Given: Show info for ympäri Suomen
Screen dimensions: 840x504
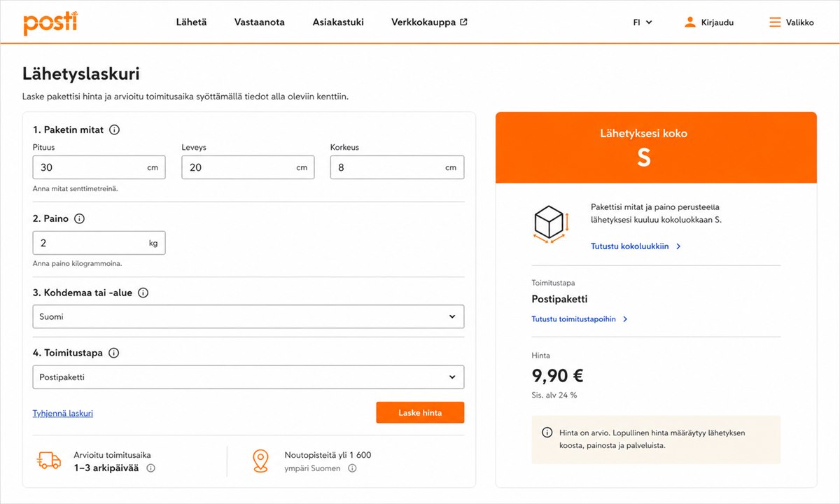Looking at the screenshot, I should coord(352,468).
